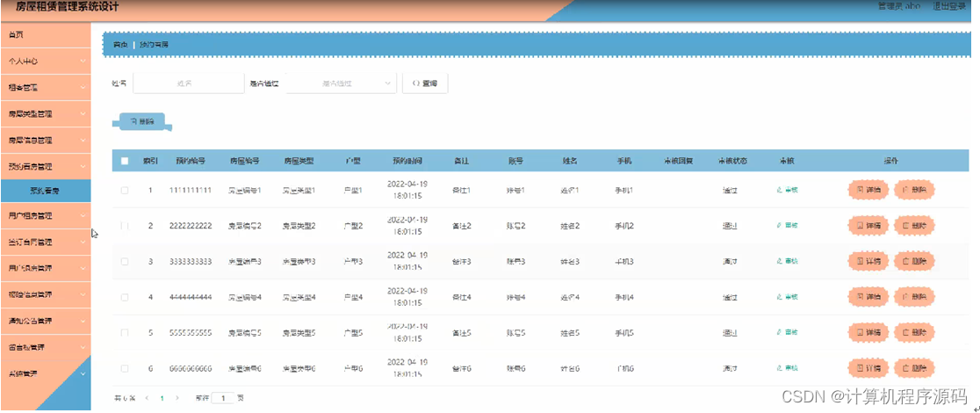Click the 审核 pencil icon in row 3

779,261
